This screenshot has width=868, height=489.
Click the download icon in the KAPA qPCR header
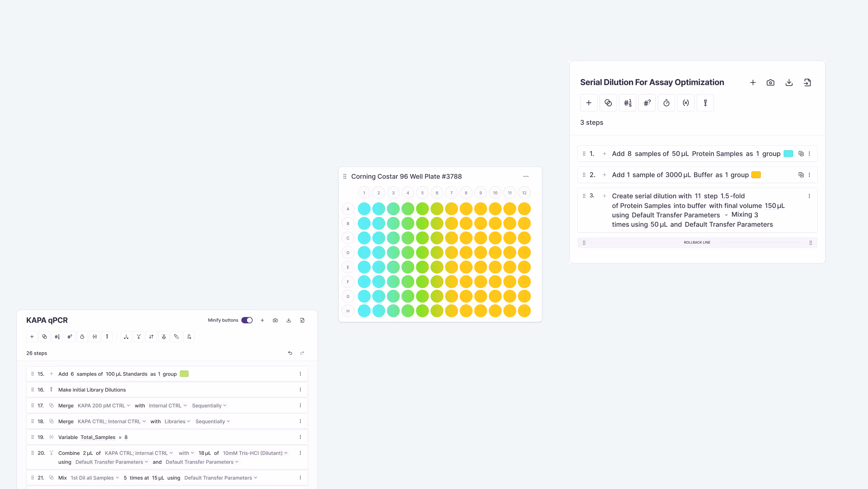288,320
